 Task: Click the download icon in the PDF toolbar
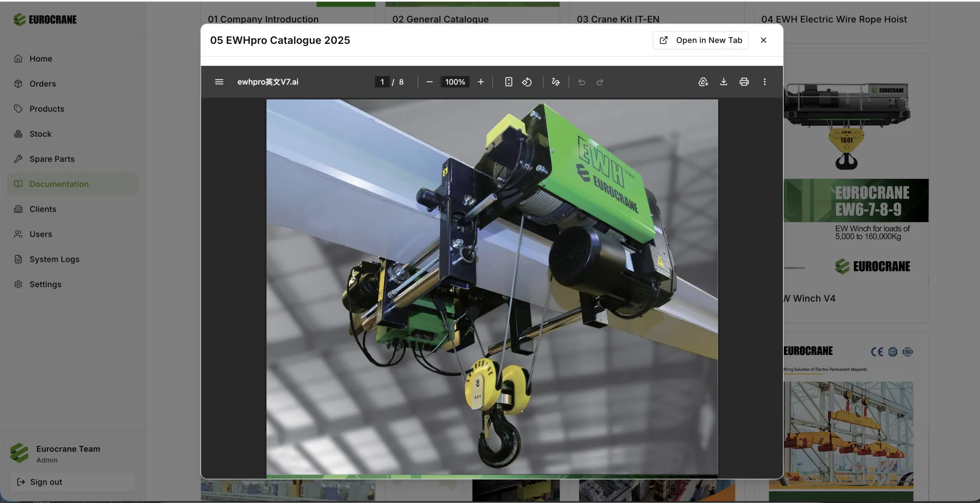point(723,82)
